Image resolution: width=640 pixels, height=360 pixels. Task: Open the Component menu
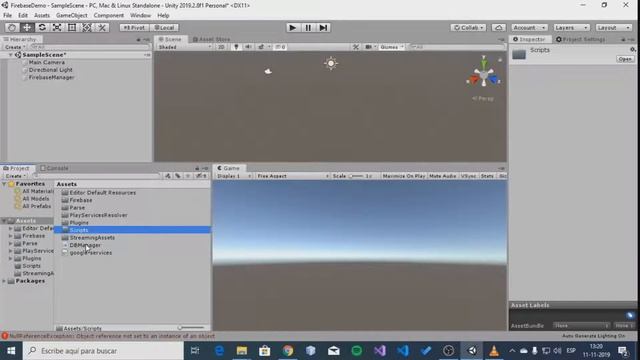tap(109, 16)
